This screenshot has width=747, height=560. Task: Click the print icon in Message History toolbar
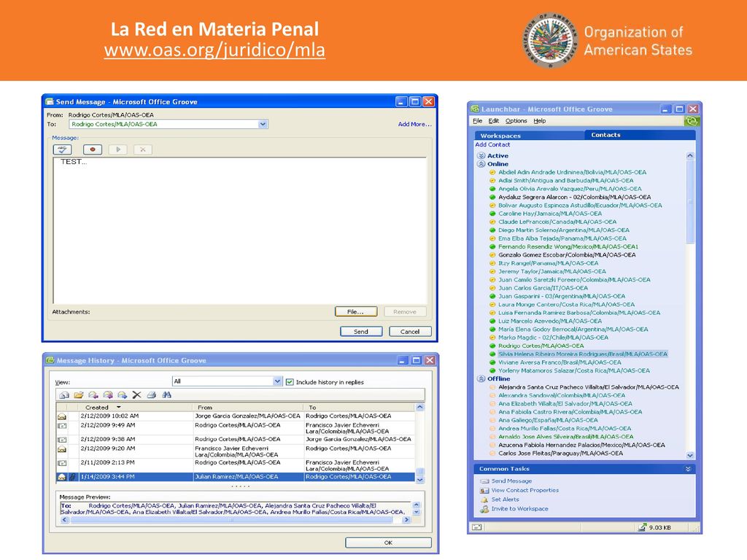(152, 394)
